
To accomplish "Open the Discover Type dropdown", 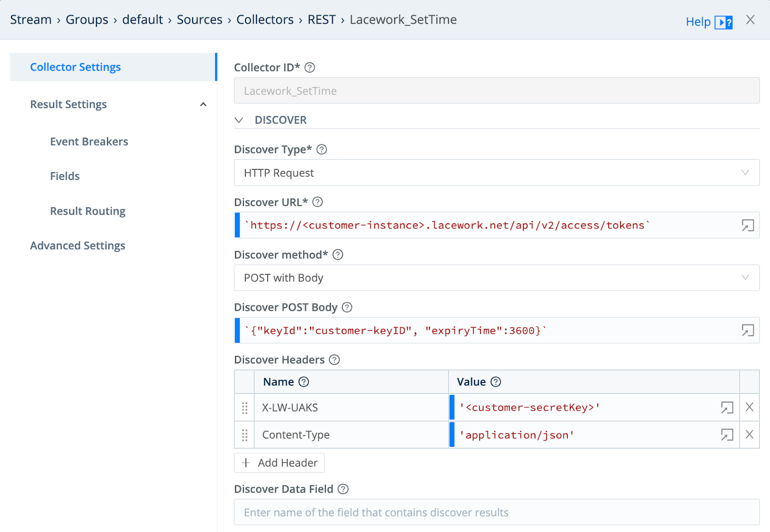I will 496,173.
